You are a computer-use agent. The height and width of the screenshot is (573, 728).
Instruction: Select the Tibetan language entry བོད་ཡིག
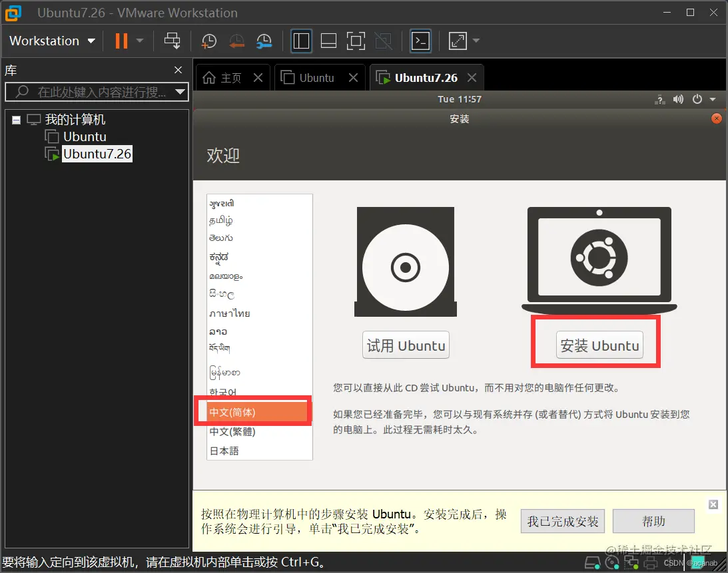[219, 347]
